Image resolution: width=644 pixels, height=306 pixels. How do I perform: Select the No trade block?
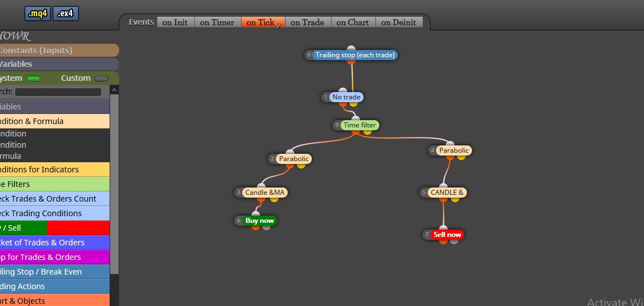(346, 97)
